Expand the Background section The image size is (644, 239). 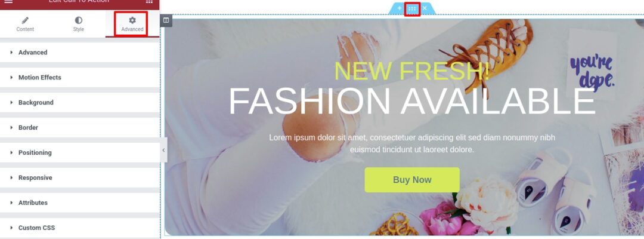coord(80,102)
